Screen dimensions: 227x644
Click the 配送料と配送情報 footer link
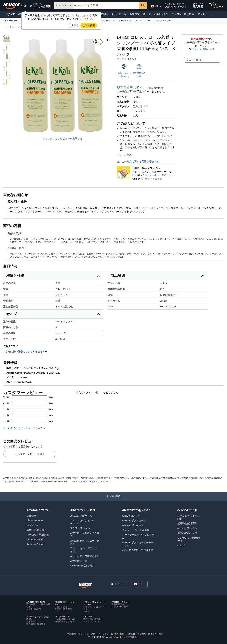coord(187,523)
